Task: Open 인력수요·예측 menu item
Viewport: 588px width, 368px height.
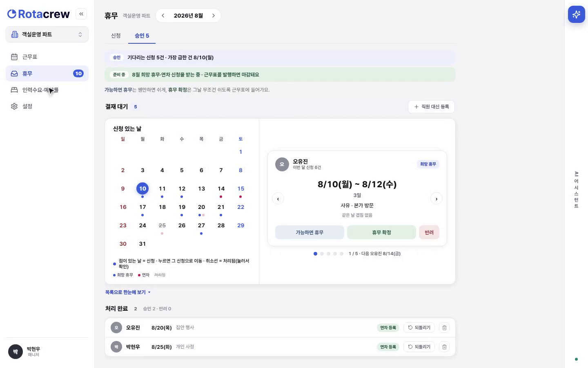Action: tap(47, 90)
